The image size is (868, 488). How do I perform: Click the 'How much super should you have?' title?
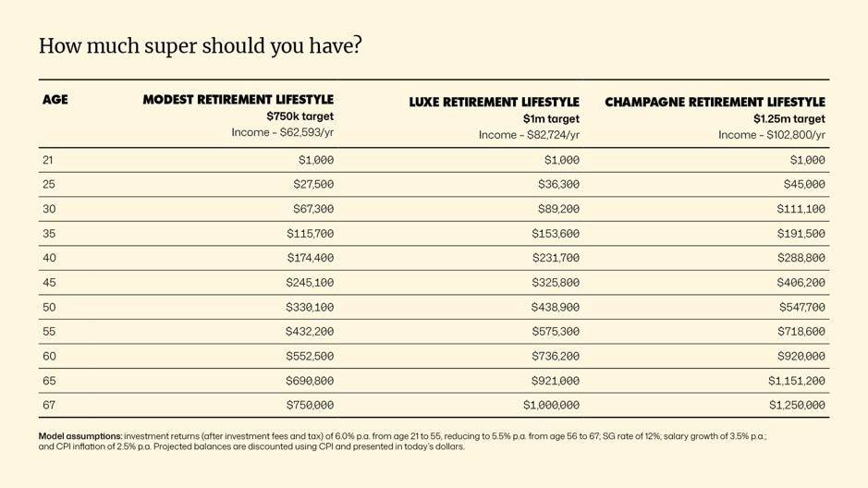(200, 46)
